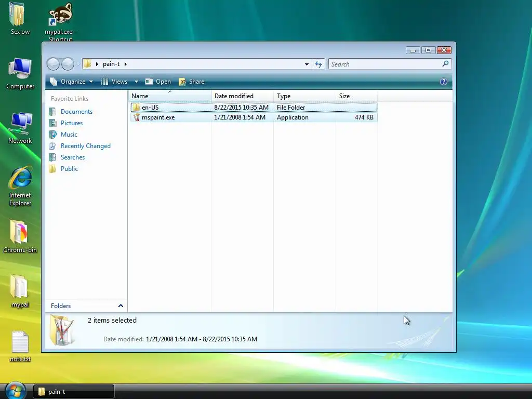532x399 pixels.
Task: Open Pictures favorite link
Action: 72,123
